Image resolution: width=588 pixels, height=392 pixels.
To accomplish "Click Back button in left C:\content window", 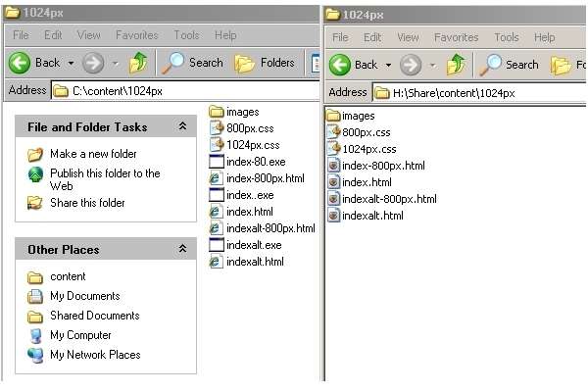I will pyautogui.click(x=34, y=63).
